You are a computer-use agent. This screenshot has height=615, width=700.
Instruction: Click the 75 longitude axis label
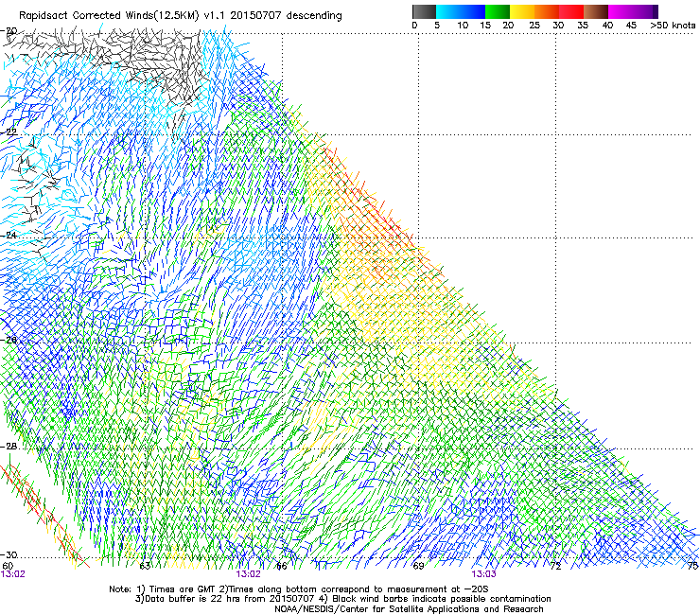(692, 566)
